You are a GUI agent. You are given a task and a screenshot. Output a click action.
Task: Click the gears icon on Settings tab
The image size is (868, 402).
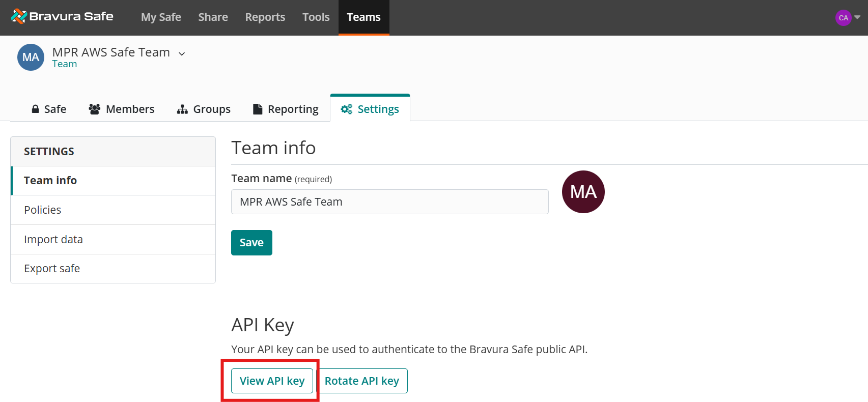click(347, 109)
